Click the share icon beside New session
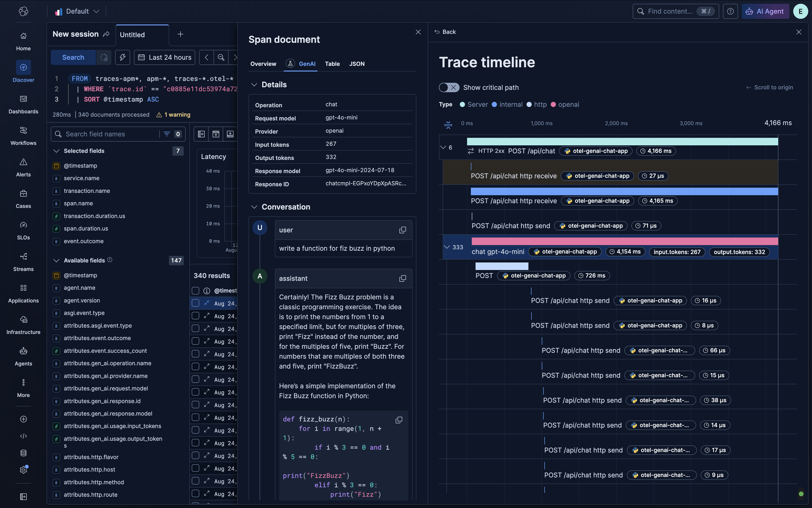 106,34
